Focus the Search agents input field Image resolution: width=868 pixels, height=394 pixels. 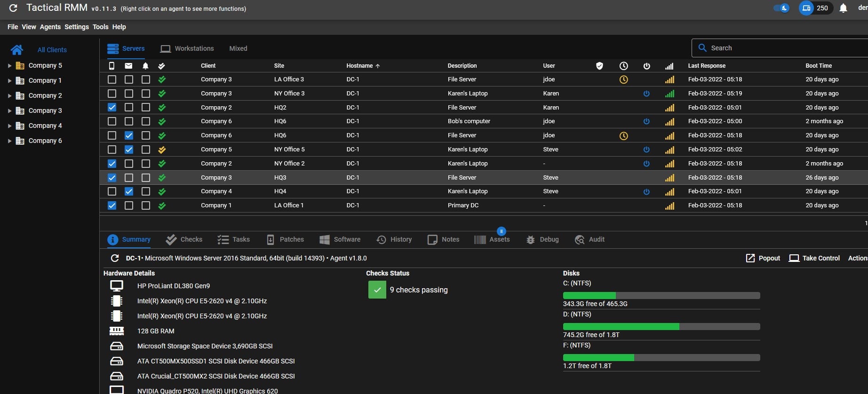coord(781,48)
